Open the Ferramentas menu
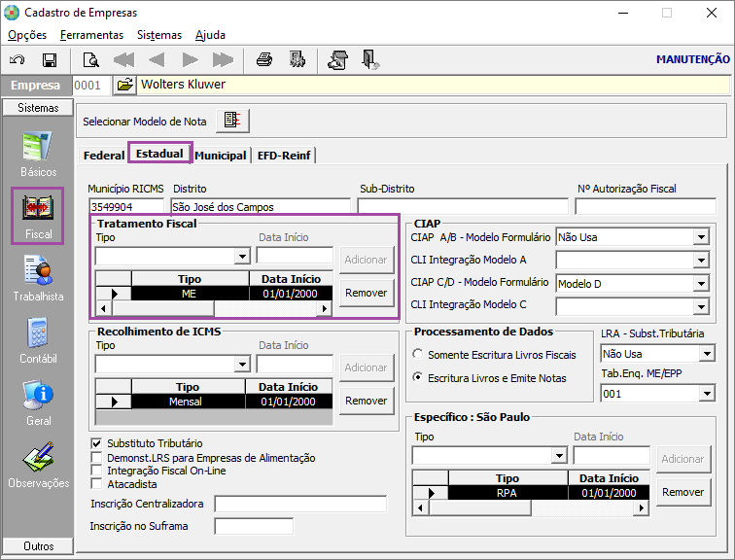The image size is (735, 560). coord(91,35)
